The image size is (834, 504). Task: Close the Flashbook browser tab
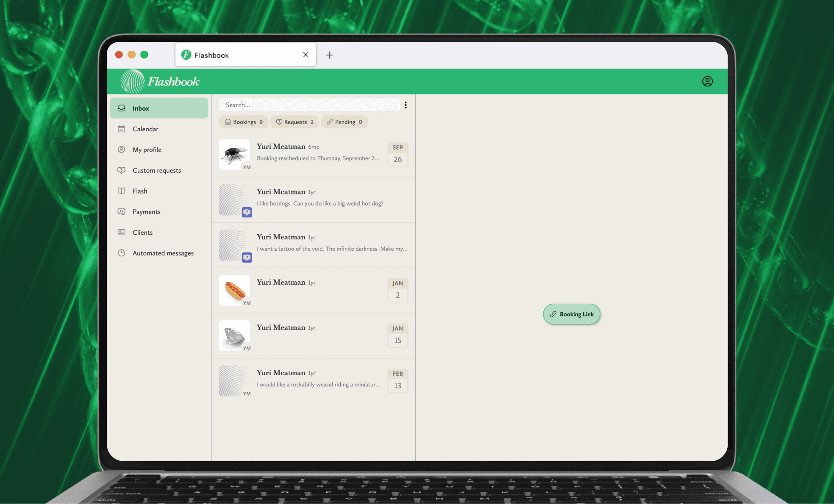click(306, 55)
